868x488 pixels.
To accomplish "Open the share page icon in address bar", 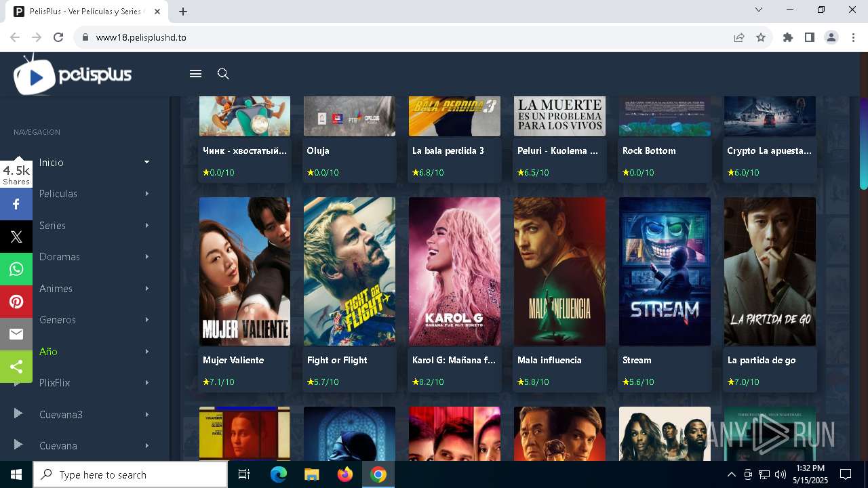I will [x=739, y=37].
